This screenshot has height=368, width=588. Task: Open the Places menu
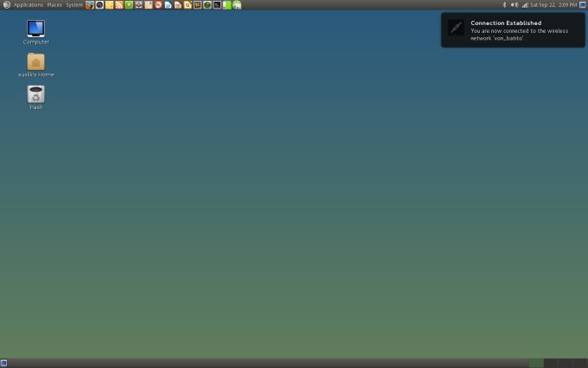54,5
